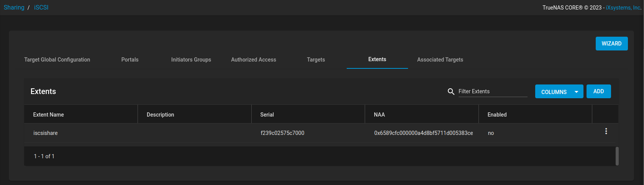The image size is (644, 185).
Task: Click the iSCSI breadcrumb link
Action: click(x=41, y=8)
